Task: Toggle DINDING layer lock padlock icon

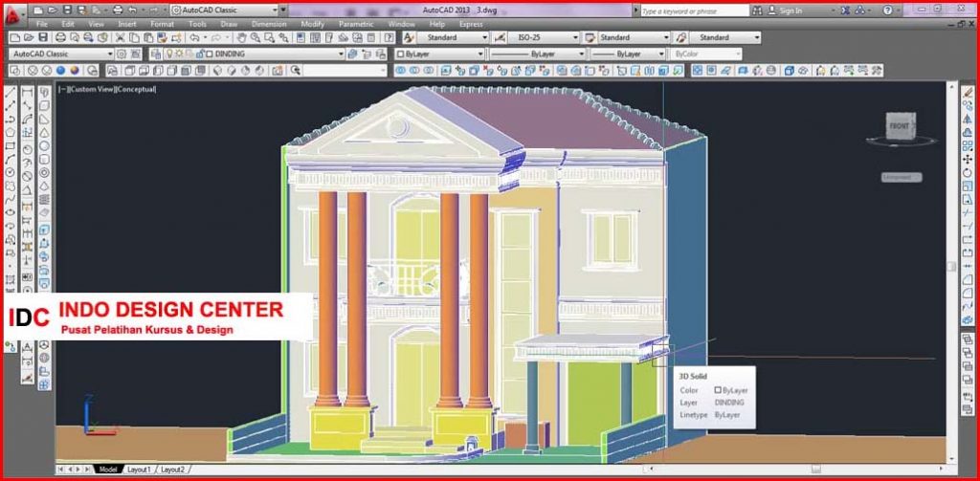Action: (x=201, y=55)
